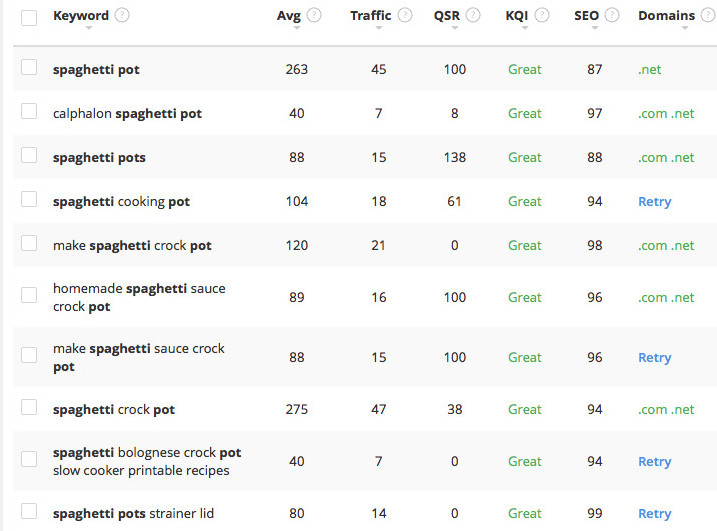Click the help icon next to Keyword

pyautogui.click(x=122, y=15)
